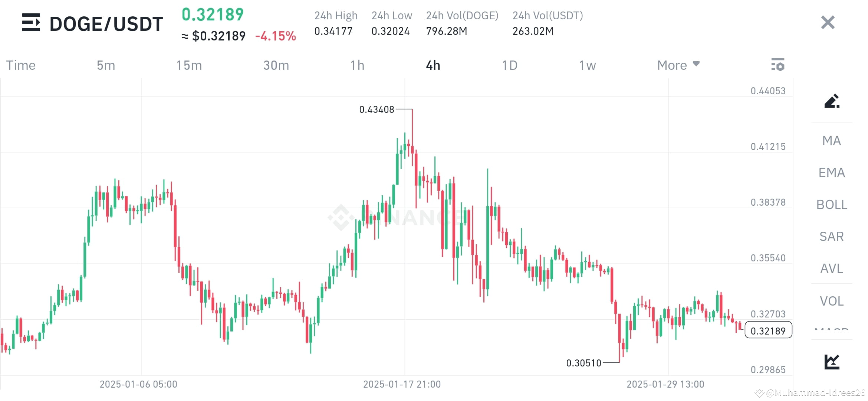The height and width of the screenshot is (401, 868).
Task: Open the 1w weekly chart view
Action: [587, 65]
